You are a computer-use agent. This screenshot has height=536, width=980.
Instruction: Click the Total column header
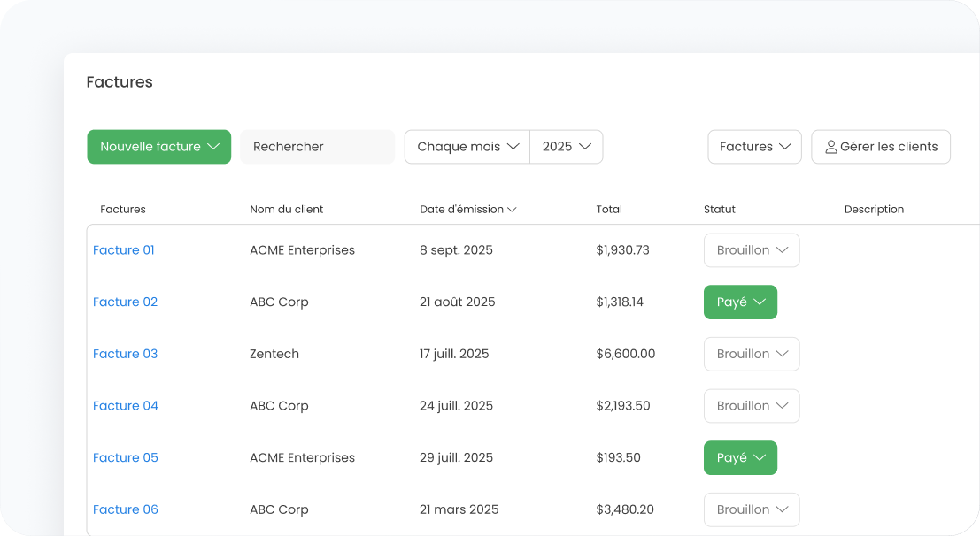609,210
